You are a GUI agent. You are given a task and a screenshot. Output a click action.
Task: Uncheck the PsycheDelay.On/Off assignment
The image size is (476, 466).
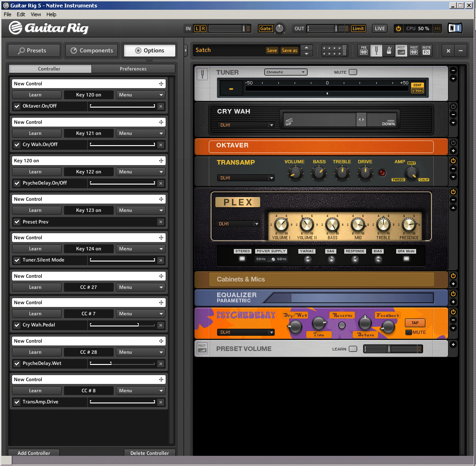click(17, 183)
